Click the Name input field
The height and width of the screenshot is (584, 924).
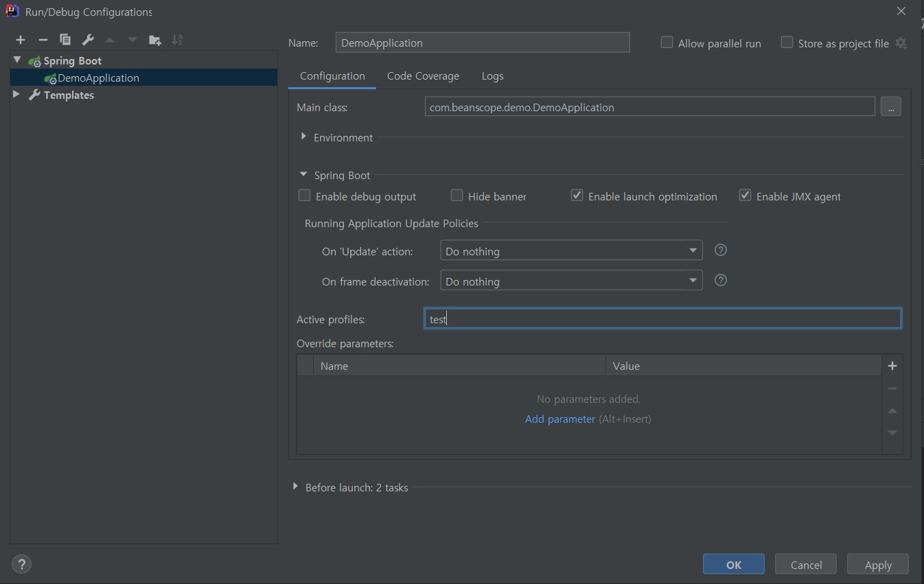pyautogui.click(x=483, y=43)
